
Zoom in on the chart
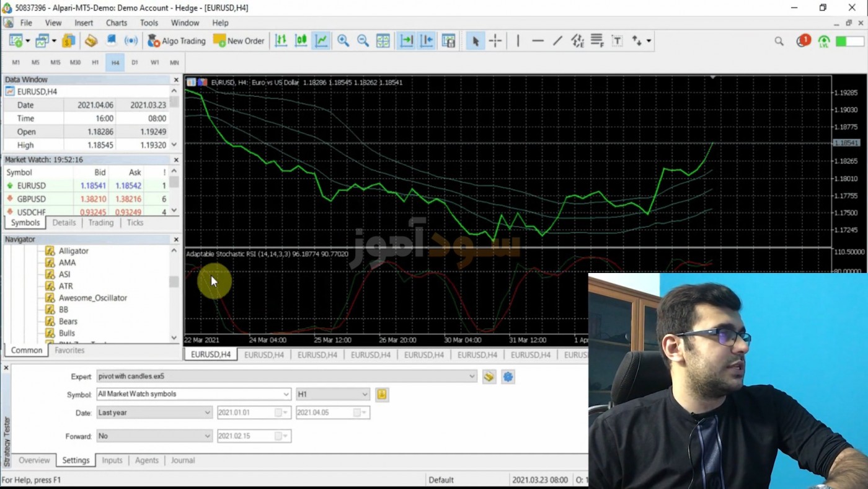click(343, 41)
